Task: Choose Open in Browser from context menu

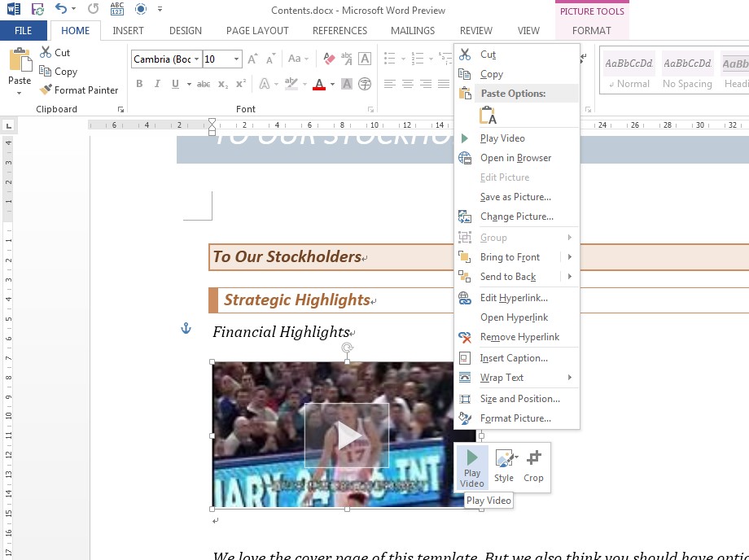Action: tap(515, 158)
